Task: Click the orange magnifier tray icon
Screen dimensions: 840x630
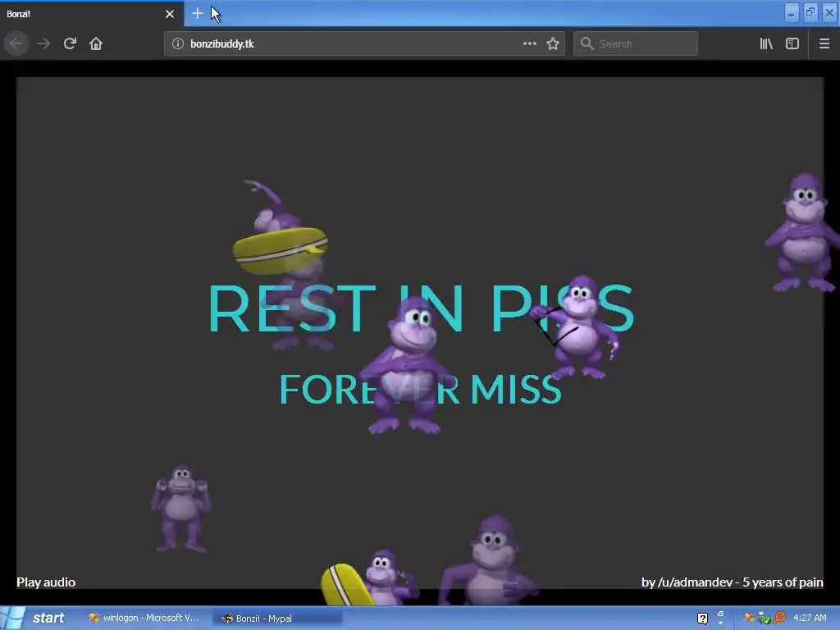Action: click(x=779, y=618)
